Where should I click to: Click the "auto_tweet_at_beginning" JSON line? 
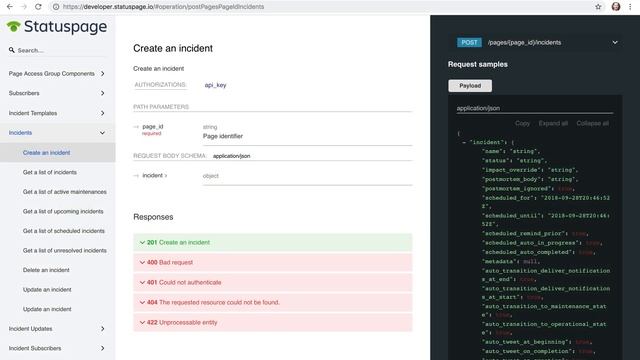[x=537, y=342]
